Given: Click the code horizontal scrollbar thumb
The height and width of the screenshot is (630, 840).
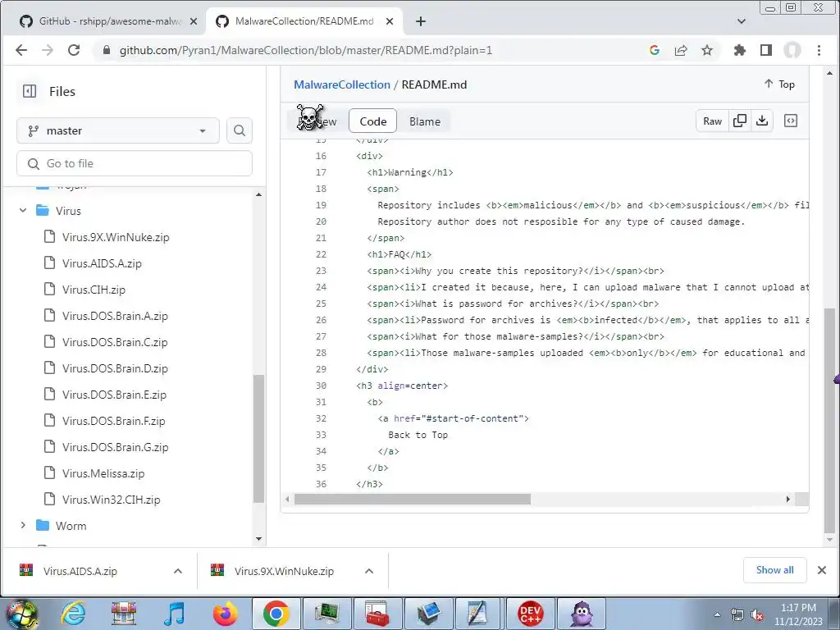Looking at the screenshot, I should (x=412, y=500).
